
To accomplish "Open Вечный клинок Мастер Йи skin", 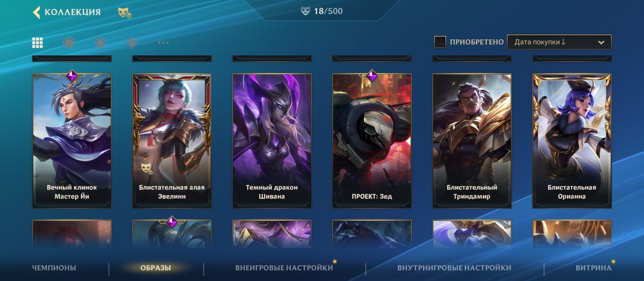I will click(72, 140).
